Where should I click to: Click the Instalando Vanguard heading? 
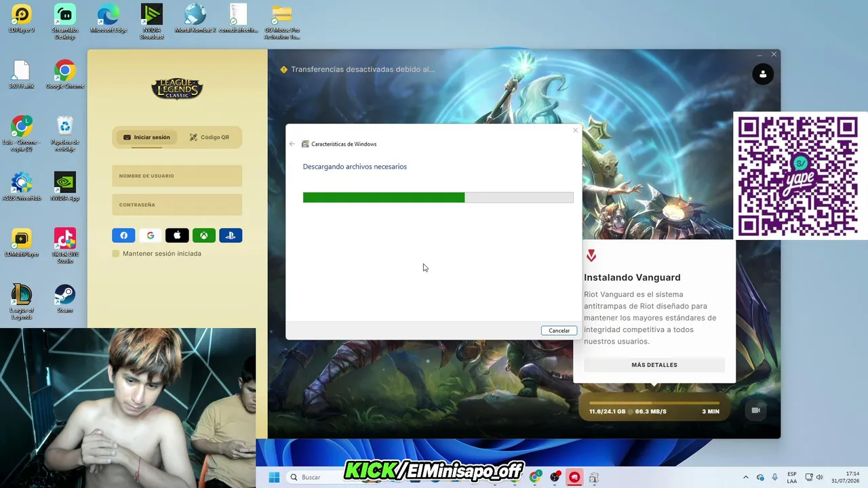coord(632,277)
